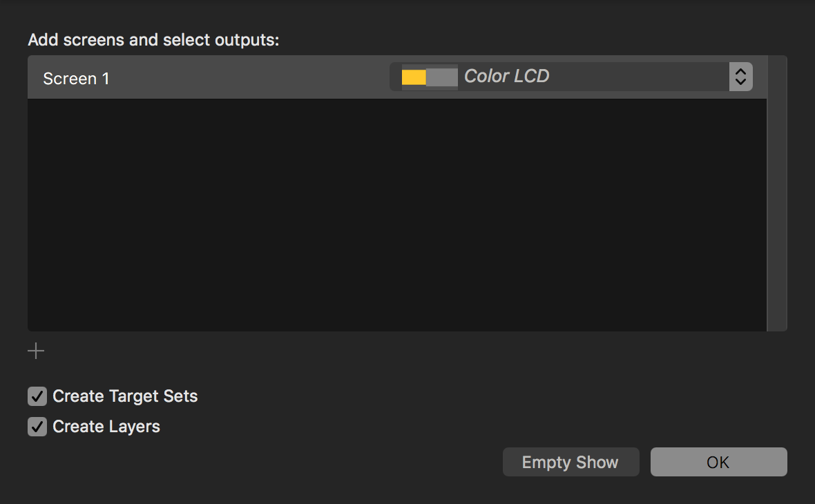Click the Color LCD text in output selector
815x504 pixels.
506,77
